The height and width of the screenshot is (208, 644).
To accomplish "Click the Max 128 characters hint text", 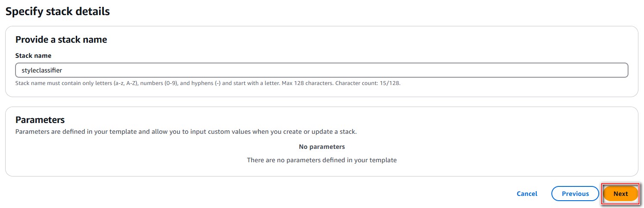I will click(x=308, y=83).
